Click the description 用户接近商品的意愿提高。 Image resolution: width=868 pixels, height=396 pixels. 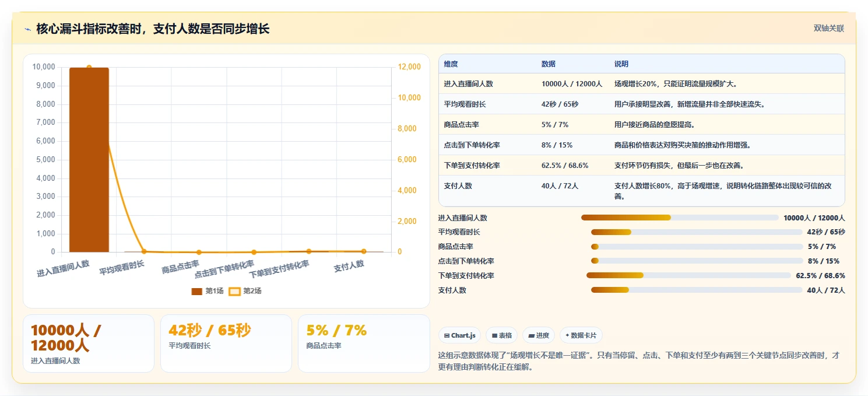655,125
